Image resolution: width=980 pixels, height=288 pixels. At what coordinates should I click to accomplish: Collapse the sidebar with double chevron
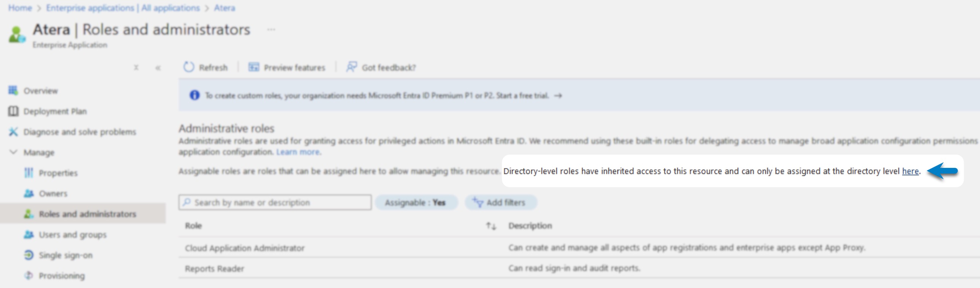click(158, 68)
